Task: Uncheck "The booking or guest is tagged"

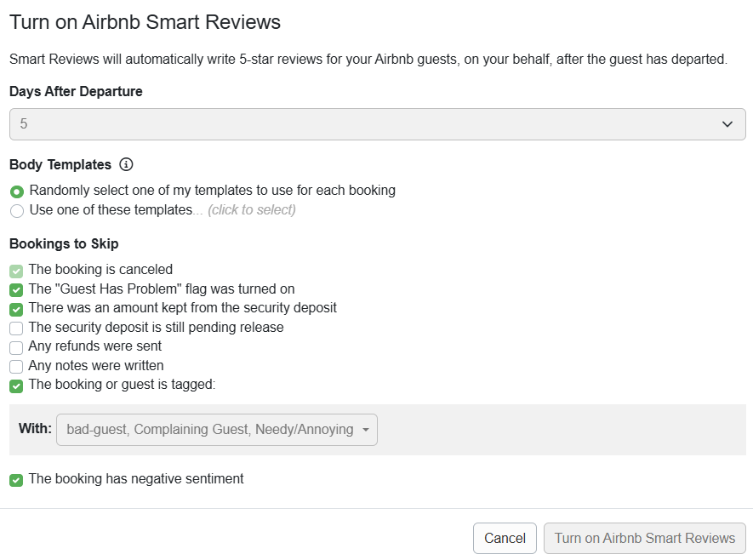Action: point(16,385)
